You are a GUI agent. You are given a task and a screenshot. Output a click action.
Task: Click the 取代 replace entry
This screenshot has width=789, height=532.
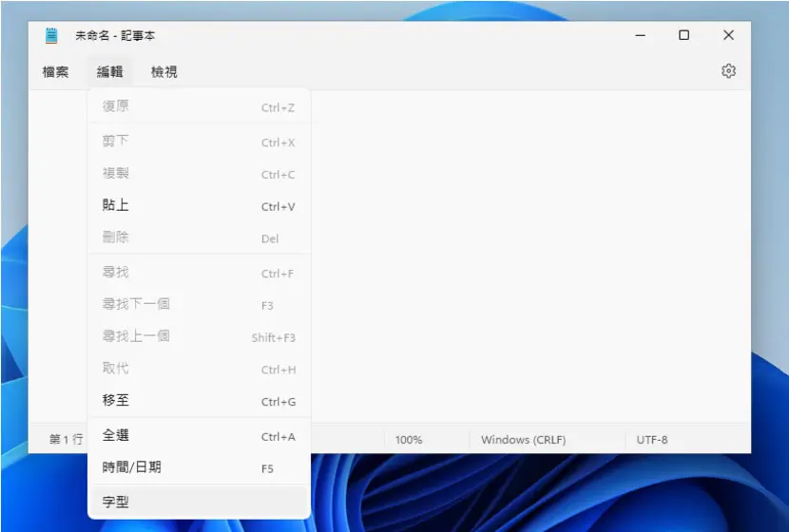click(x=199, y=369)
